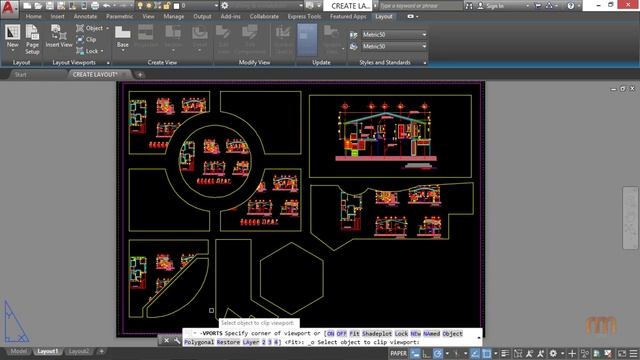Toggle object snap tracking in status bar
The width and height of the screenshot is (640, 360).
tap(475, 353)
